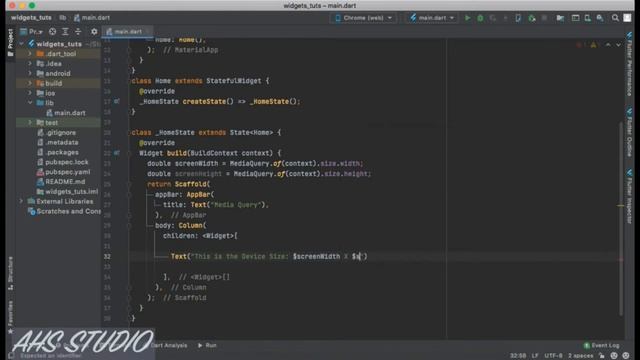Collapse the widgets_tuts root folder
Viewport: 640px width, 360px height.
pos(21,44)
